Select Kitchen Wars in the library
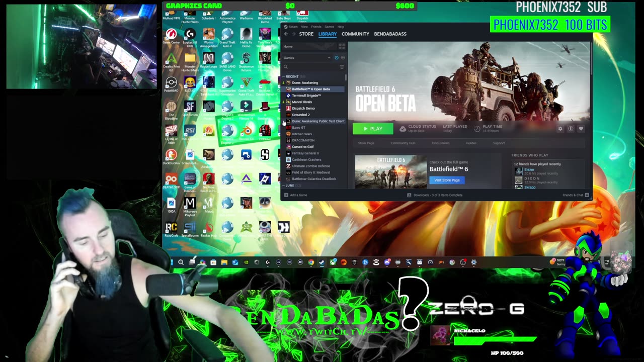Screen dimensions: 644x362 302,134
